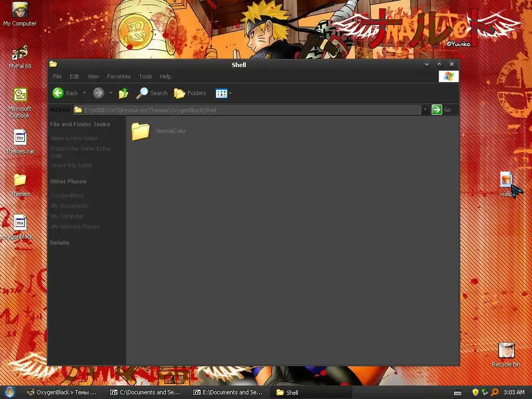
Task: Switch to E:\Documents and Se... taskbar button
Action: point(229,392)
